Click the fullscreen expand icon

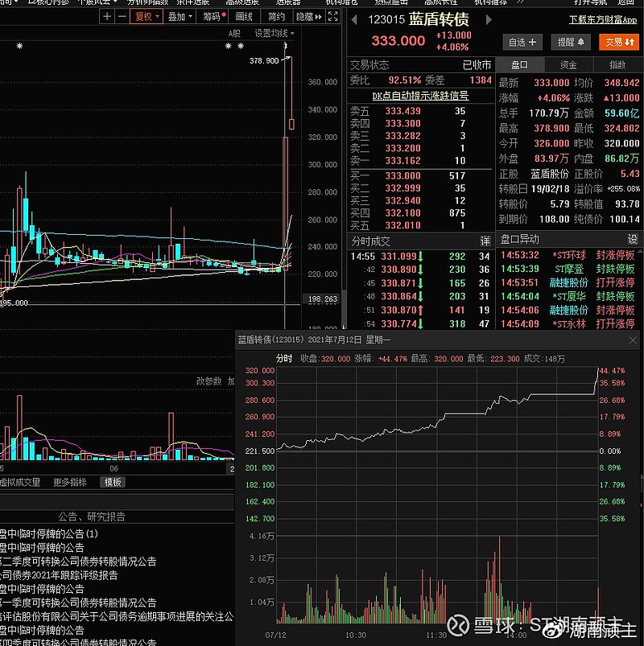click(332, 16)
